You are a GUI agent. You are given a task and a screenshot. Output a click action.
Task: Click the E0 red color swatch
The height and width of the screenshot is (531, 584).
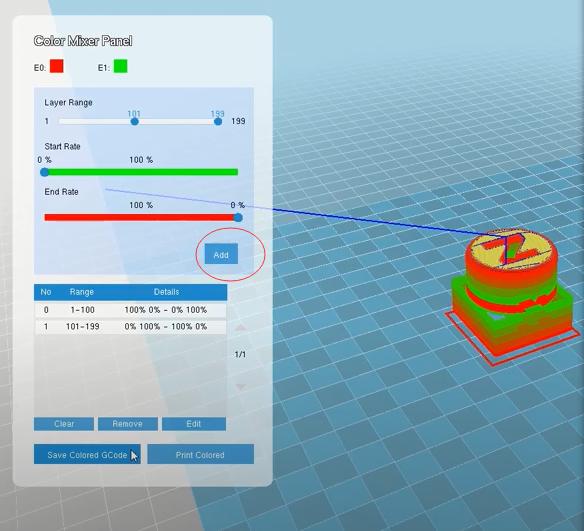[57, 66]
